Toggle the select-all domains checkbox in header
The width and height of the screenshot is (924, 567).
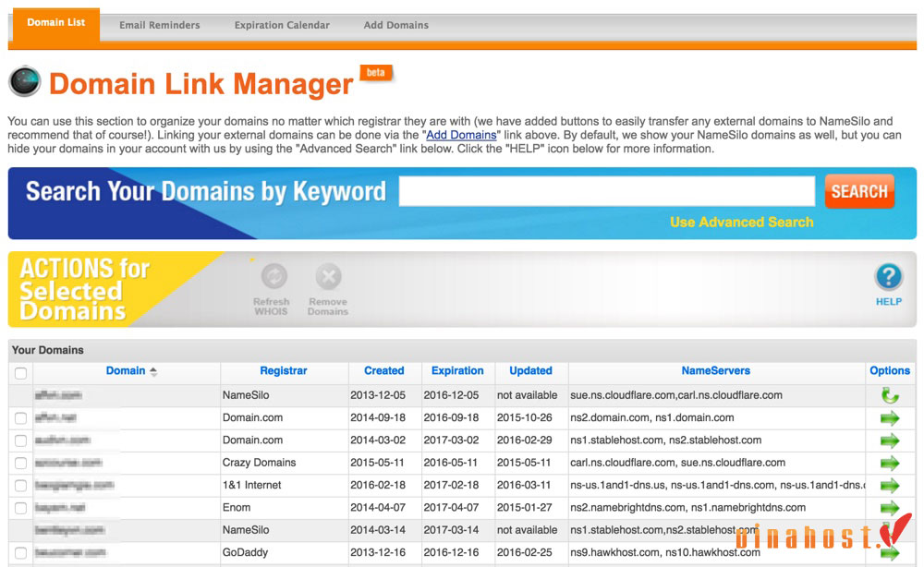(x=20, y=373)
